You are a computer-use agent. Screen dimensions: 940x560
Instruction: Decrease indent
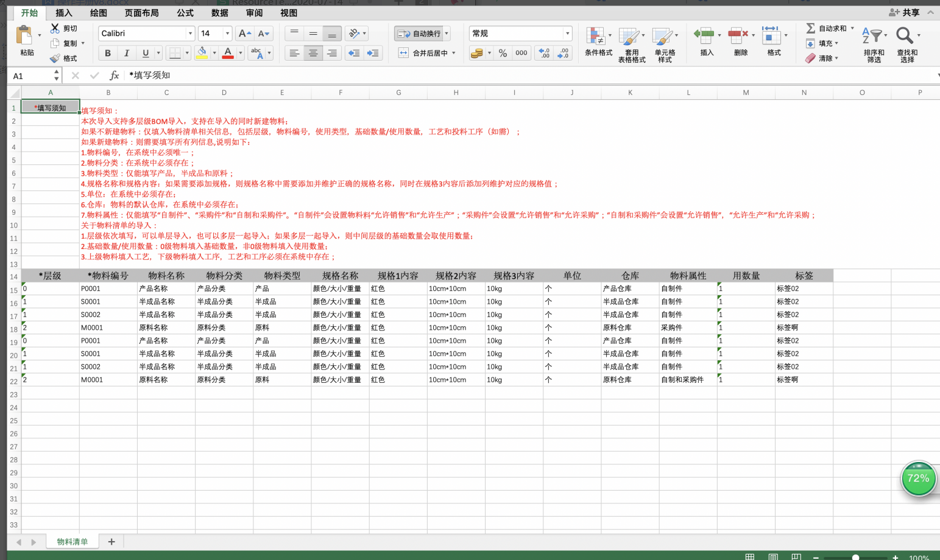354,53
